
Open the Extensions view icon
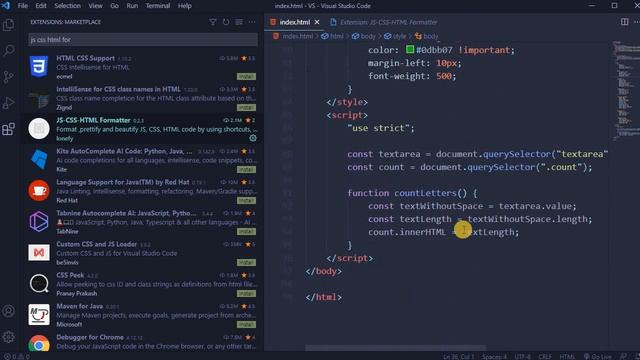[9, 129]
